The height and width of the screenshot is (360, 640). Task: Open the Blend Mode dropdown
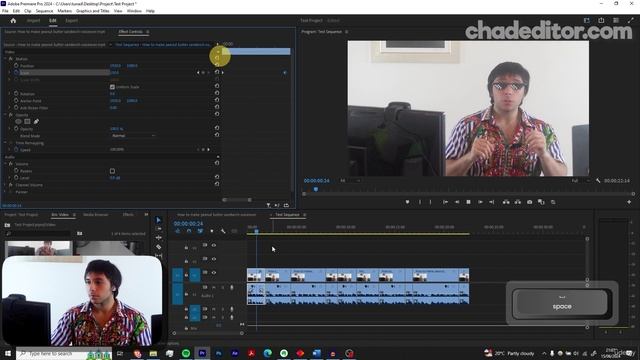pyautogui.click(x=133, y=136)
